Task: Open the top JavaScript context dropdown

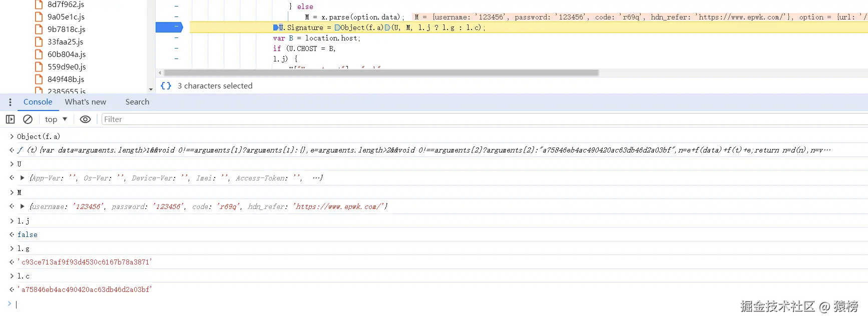Action: [56, 119]
